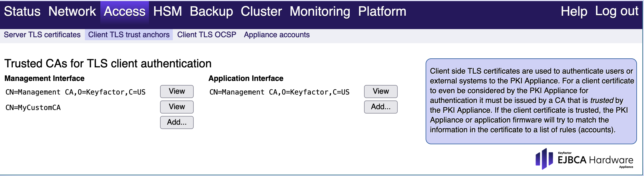Open the Help page

pyautogui.click(x=574, y=11)
